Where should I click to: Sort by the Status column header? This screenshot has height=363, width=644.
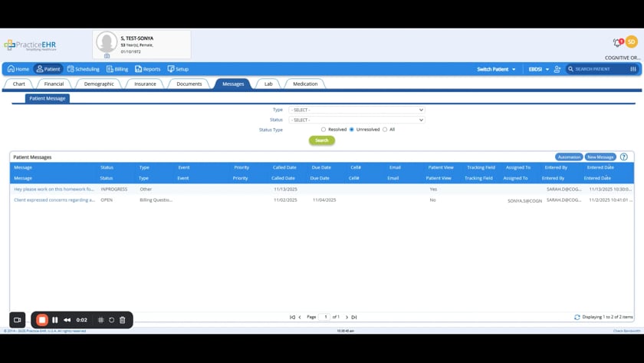107,167
